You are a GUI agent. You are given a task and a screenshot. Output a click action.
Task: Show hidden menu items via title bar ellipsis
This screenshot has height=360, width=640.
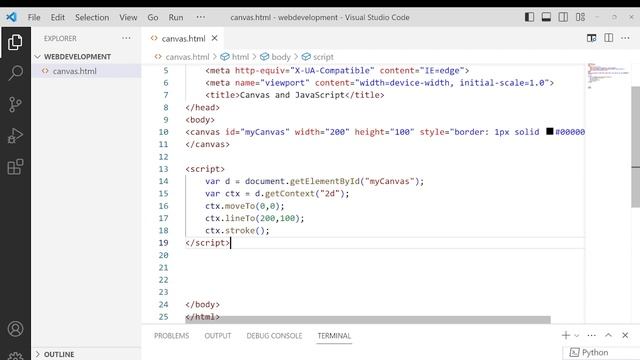point(201,17)
